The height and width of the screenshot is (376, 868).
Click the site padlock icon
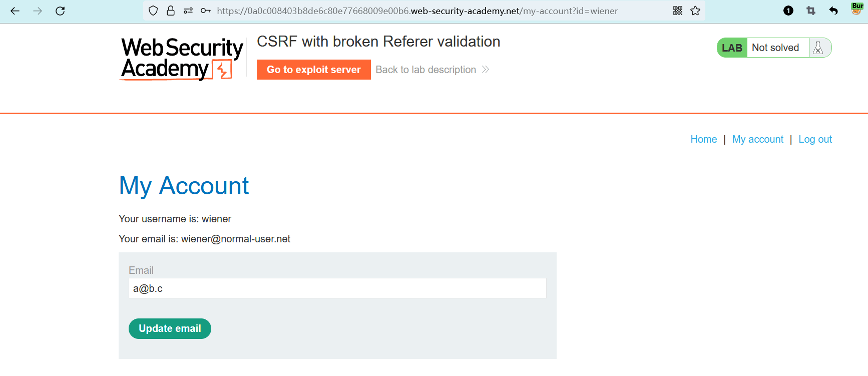click(x=171, y=11)
